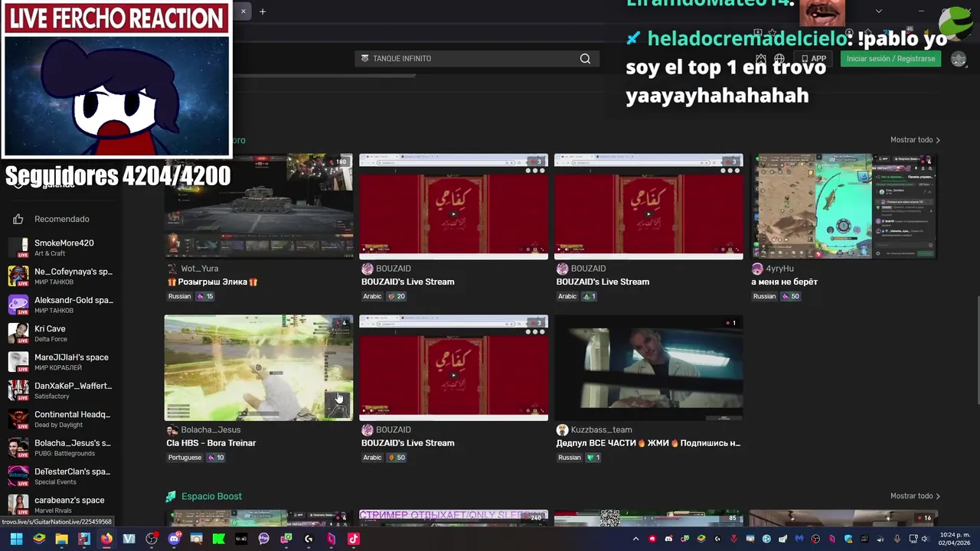Click the Recomendado thumbs-up icon
The width and height of the screenshot is (980, 551).
pos(18,219)
